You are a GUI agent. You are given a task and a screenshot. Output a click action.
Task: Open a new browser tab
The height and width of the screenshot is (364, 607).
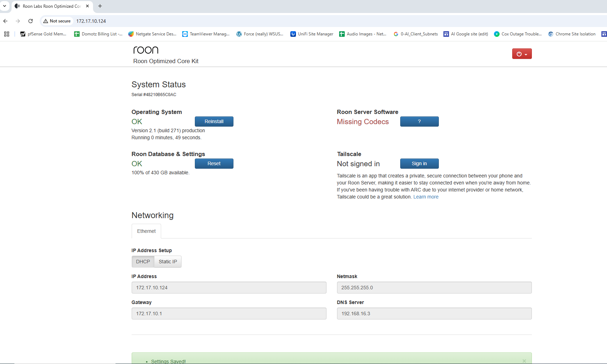tap(100, 6)
